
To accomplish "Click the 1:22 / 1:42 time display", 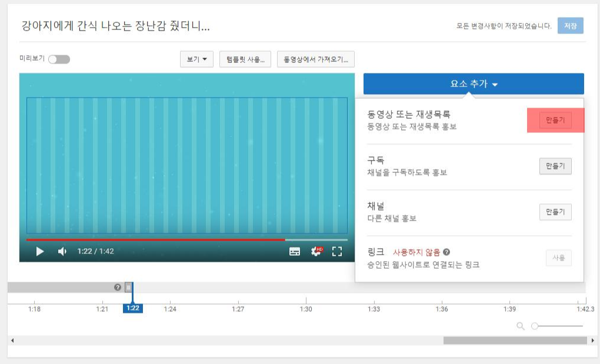I will [x=96, y=251].
